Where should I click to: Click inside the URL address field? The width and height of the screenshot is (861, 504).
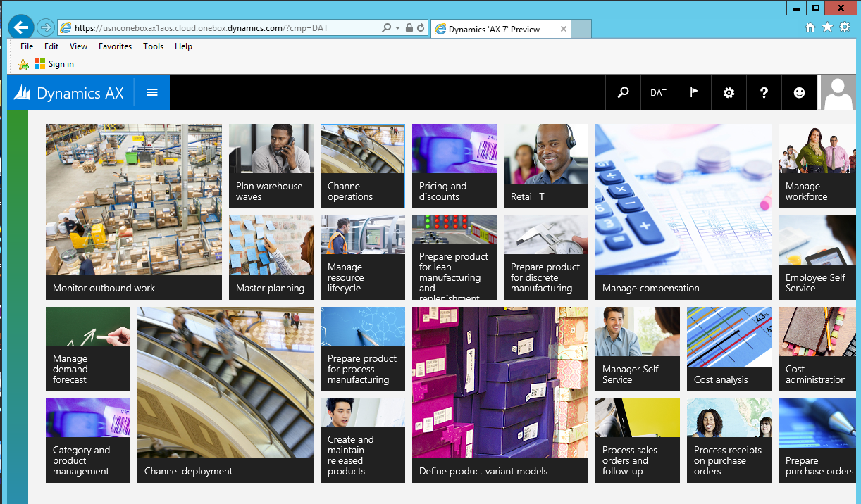218,28
